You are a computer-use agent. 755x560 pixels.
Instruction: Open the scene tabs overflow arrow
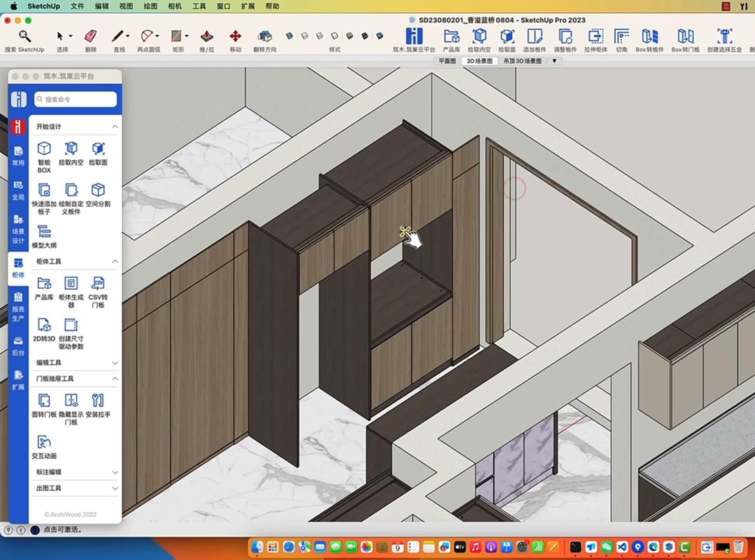tap(554, 61)
